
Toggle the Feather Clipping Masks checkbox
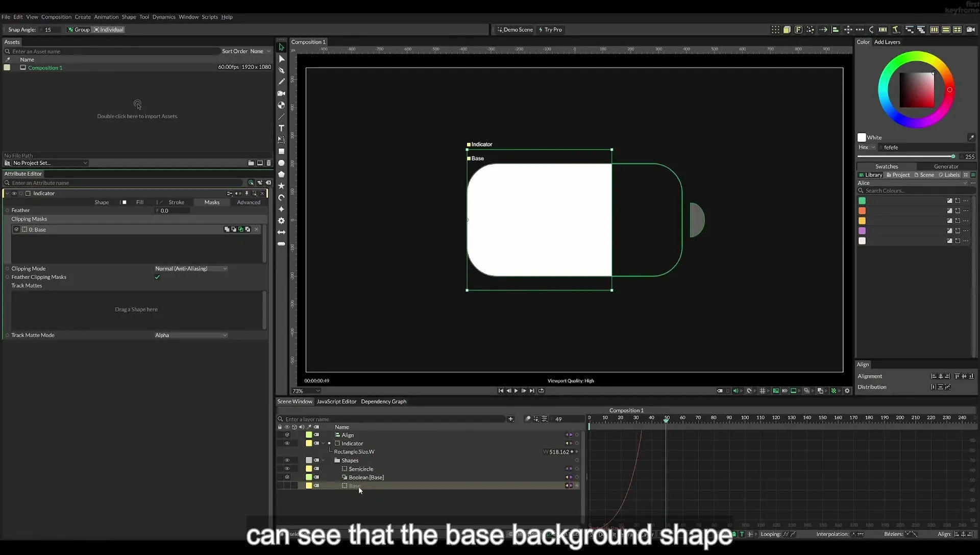157,277
